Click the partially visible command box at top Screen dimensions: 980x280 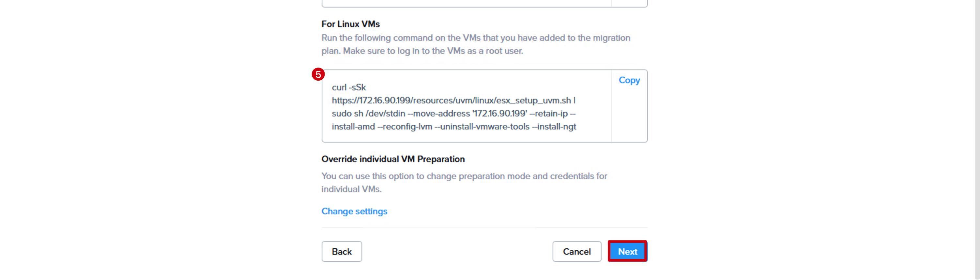[485, 3]
